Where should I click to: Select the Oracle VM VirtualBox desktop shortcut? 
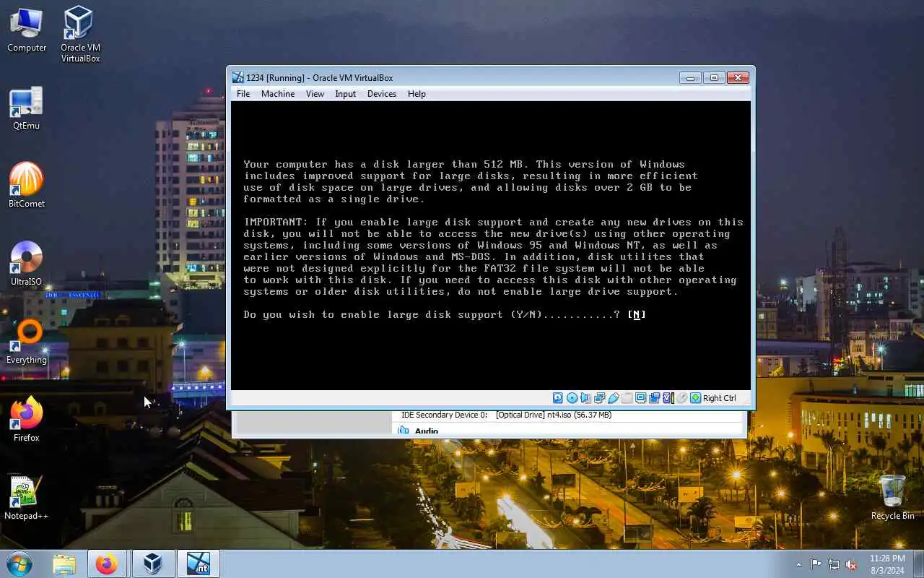coord(80,34)
